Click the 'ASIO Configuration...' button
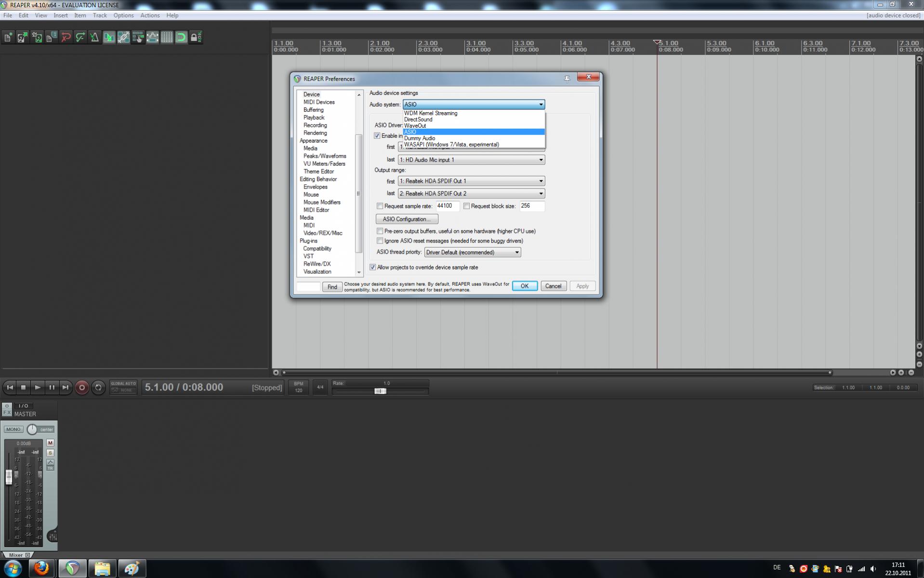Screen dimensions: 924x578 pos(407,219)
